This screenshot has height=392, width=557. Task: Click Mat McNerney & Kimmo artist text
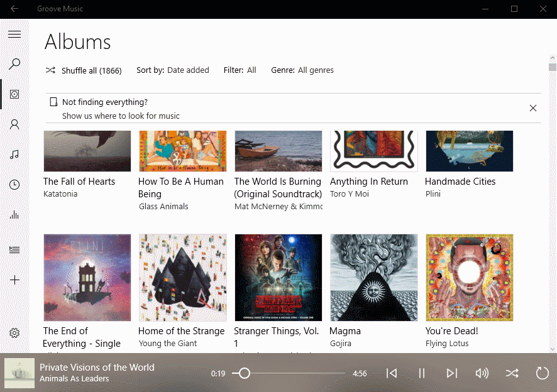(x=278, y=206)
